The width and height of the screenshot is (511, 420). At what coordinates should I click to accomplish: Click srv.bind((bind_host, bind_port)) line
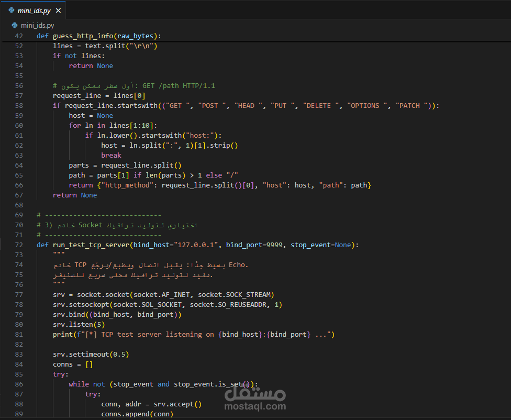pyautogui.click(x=117, y=315)
